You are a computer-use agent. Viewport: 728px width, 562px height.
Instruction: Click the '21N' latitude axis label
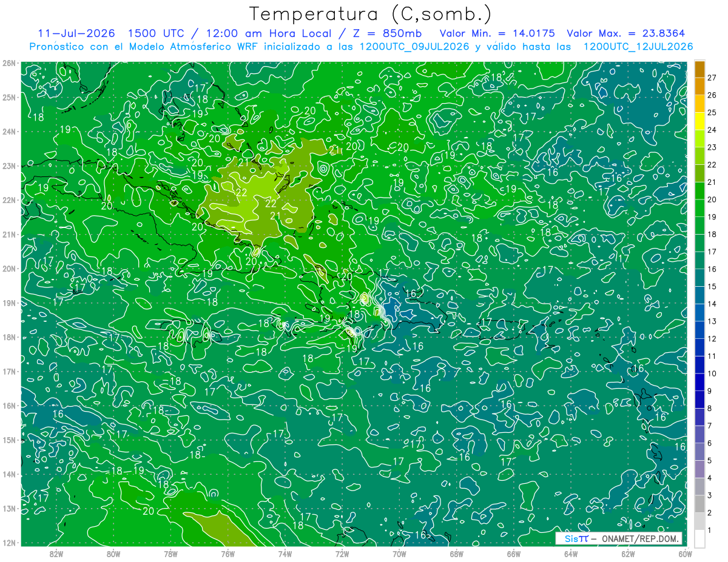pos(8,234)
